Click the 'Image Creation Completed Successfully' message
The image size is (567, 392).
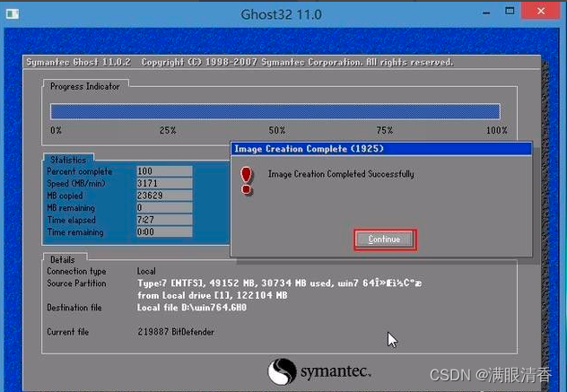[341, 174]
